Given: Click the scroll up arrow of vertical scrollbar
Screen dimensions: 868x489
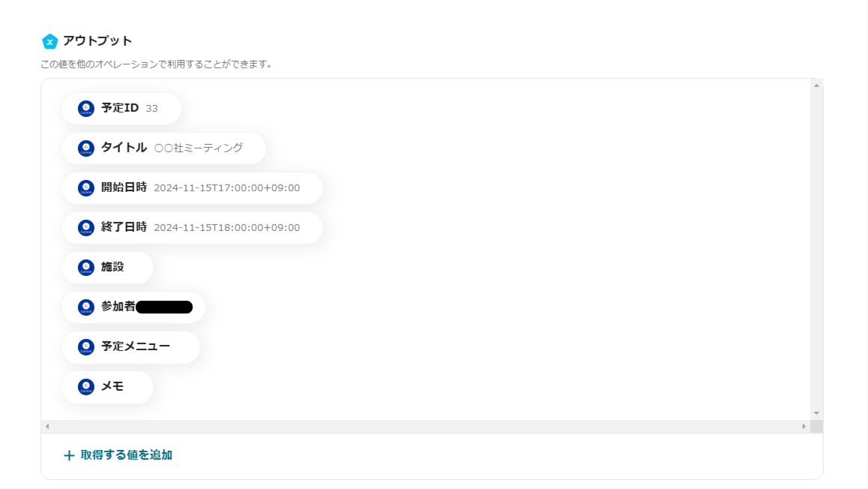Looking at the screenshot, I should click(x=816, y=85).
